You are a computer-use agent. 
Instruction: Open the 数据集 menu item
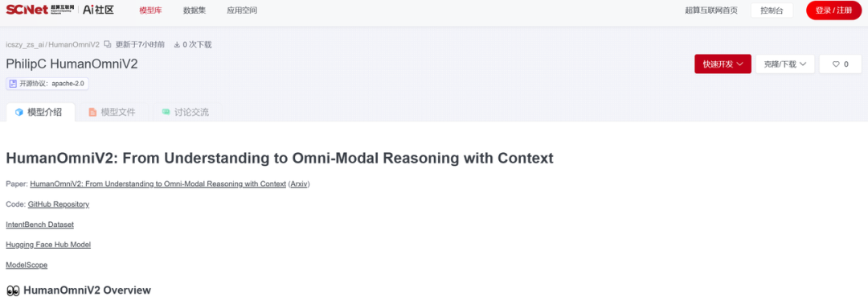pyautogui.click(x=194, y=10)
